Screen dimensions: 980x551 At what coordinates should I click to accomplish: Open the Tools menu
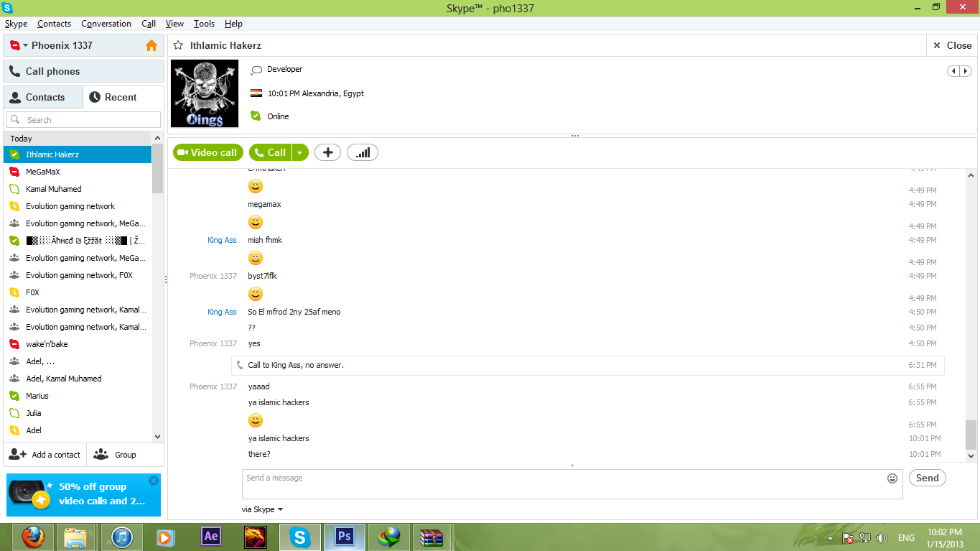204,24
